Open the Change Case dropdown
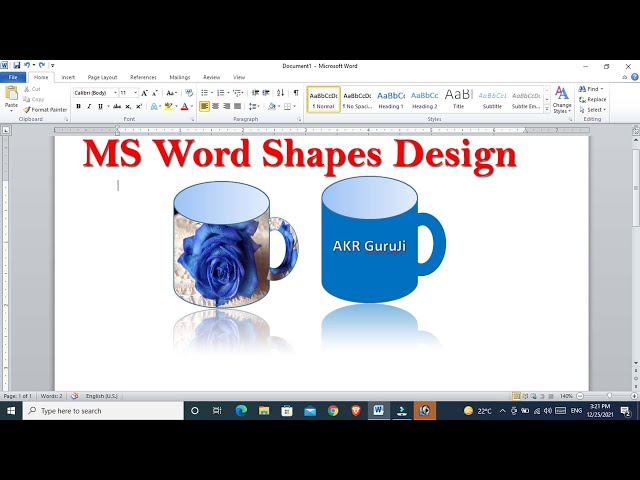The image size is (640, 480). click(x=172, y=93)
